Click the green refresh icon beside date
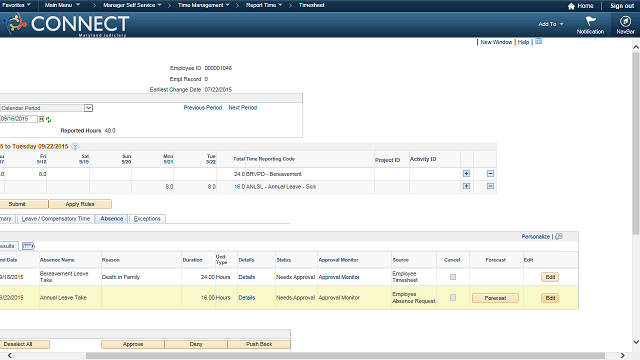Viewport: 640px width, 360px height. pyautogui.click(x=49, y=120)
